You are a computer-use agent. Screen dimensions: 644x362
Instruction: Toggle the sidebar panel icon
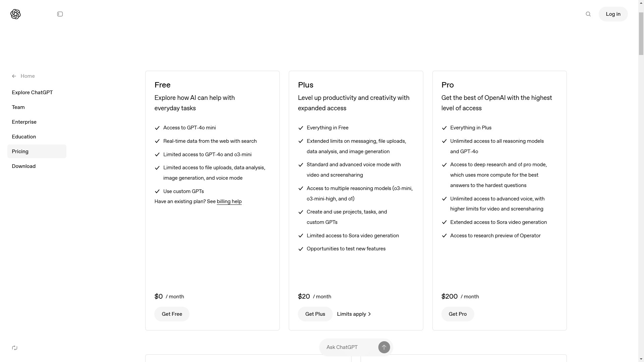[60, 14]
